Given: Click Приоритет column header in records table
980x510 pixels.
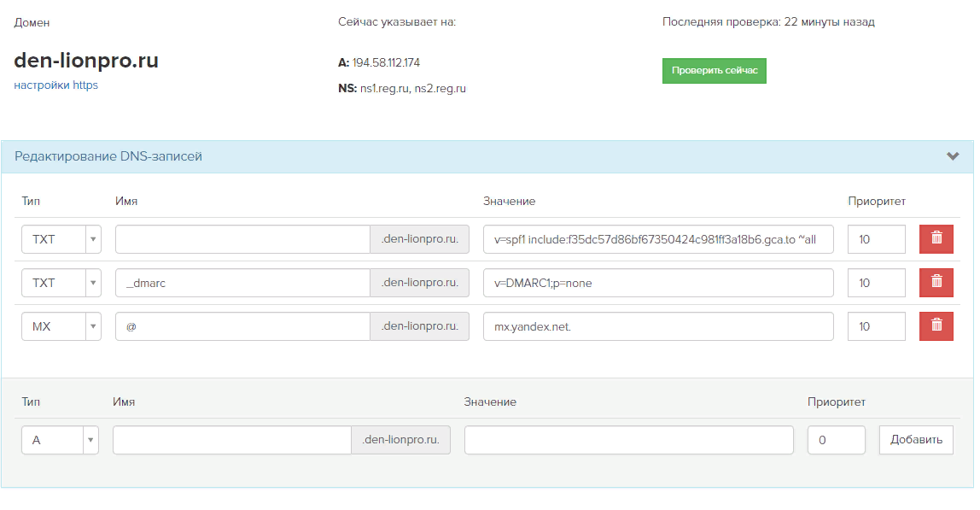Looking at the screenshot, I should point(876,202).
